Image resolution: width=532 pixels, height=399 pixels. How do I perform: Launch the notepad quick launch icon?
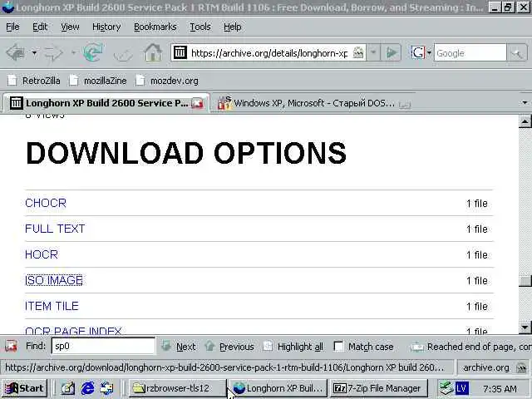(x=68, y=388)
